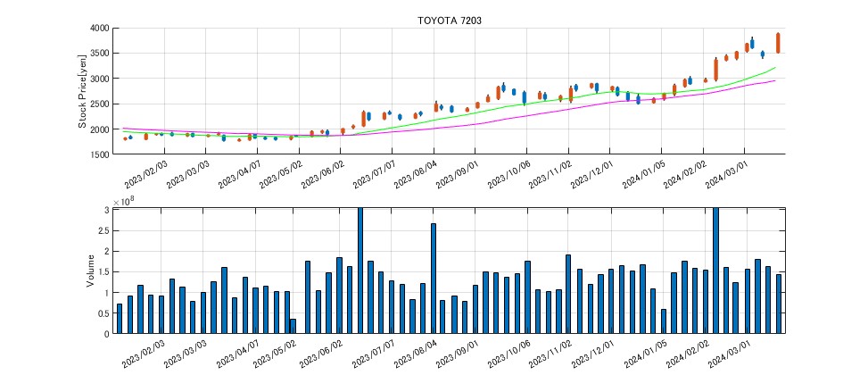Click 2023/03/03 under the volume chart
Image resolution: width=868 pixels, height=375 pixels.
[x=186, y=354]
